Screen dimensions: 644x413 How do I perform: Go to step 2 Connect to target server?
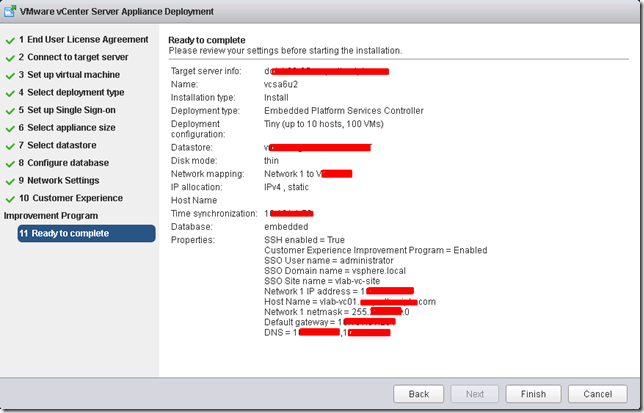coord(73,57)
